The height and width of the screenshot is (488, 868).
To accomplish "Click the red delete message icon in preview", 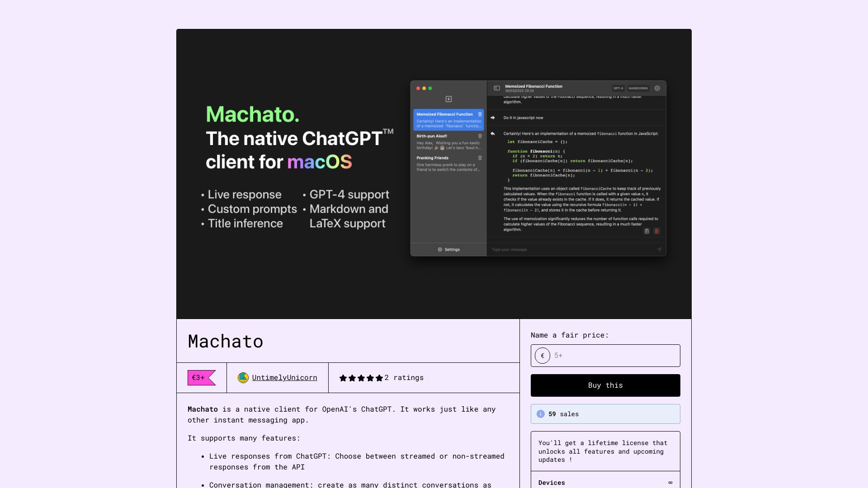I will (x=657, y=231).
